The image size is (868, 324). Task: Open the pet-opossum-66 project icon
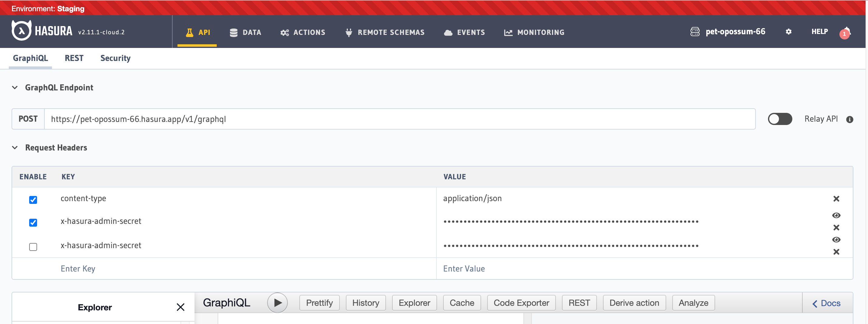[695, 32]
